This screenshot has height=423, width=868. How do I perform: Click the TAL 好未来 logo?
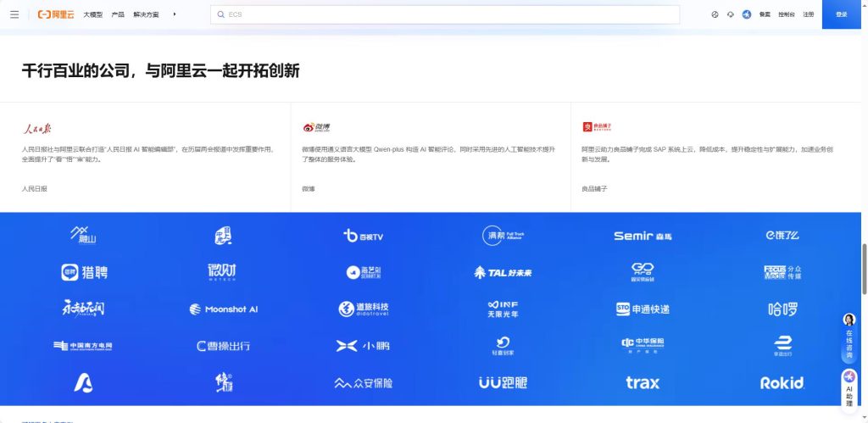503,272
